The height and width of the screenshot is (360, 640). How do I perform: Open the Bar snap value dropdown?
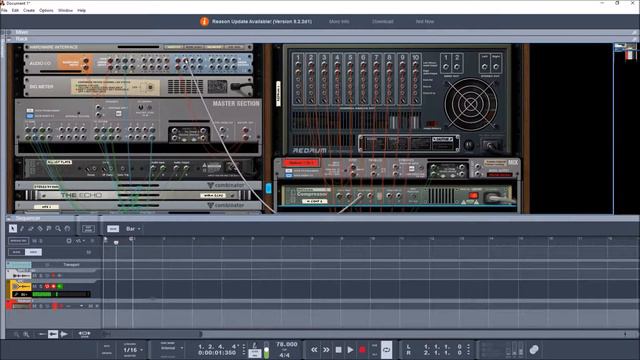pyautogui.click(x=133, y=229)
